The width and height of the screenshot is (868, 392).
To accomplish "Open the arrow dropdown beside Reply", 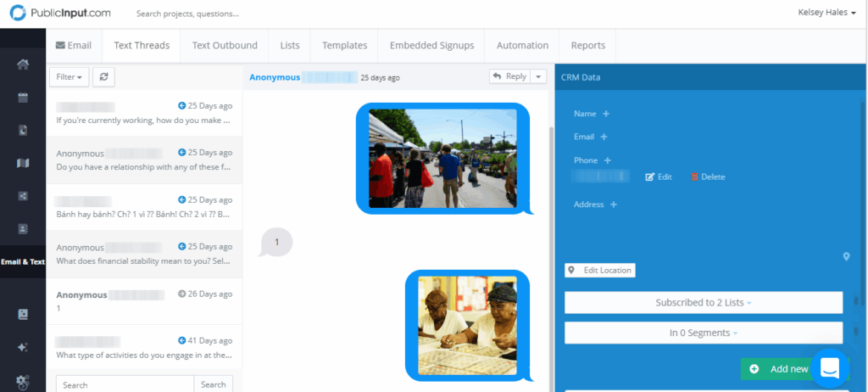I will [540, 76].
